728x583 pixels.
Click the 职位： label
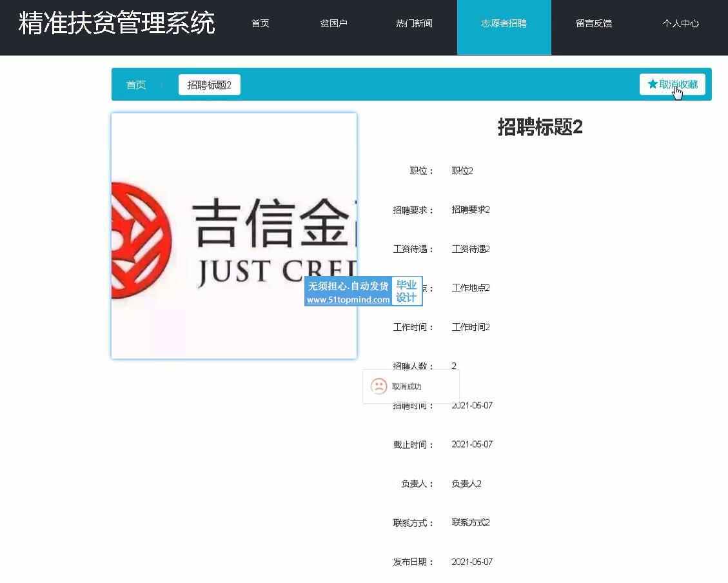click(x=422, y=171)
